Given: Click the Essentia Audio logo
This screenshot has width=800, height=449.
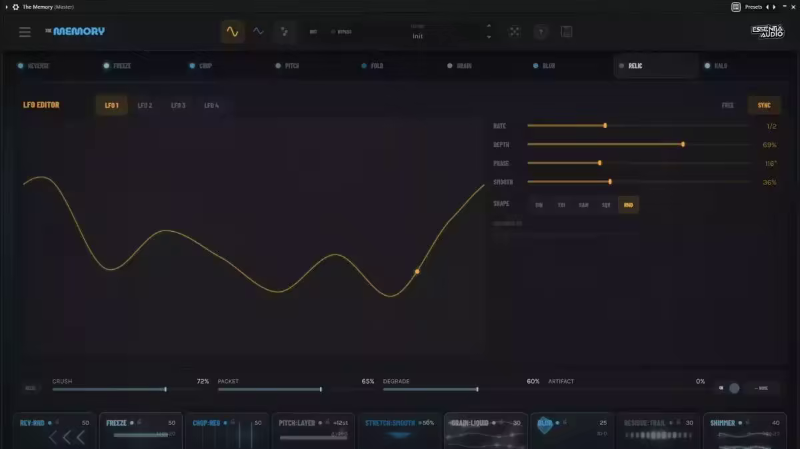Looking at the screenshot, I should (x=767, y=32).
